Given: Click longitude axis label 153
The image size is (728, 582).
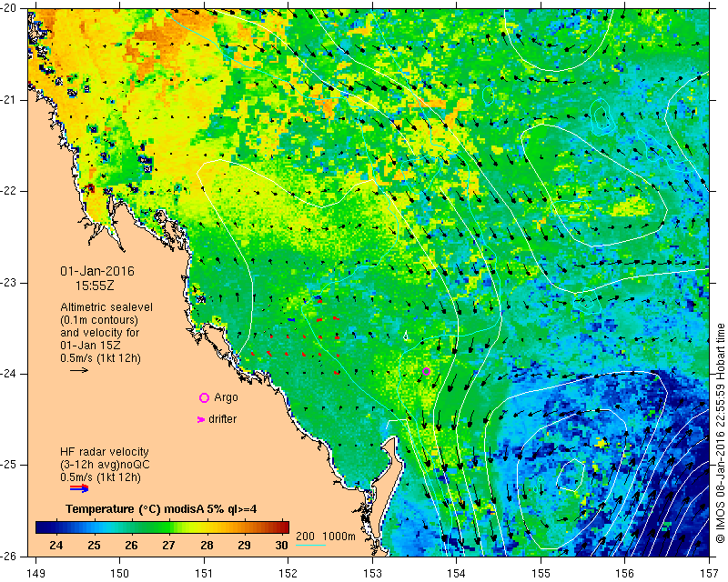Looking at the screenshot, I should tap(373, 574).
